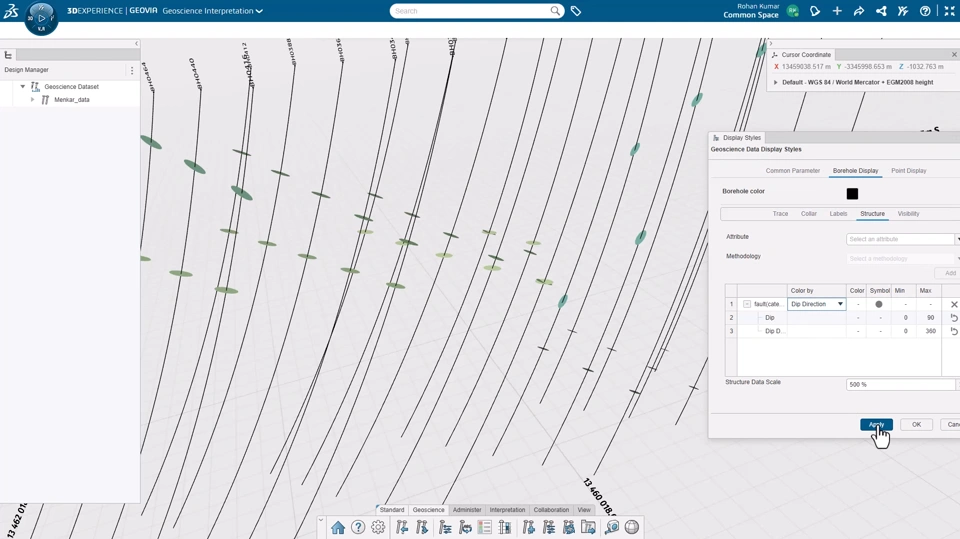Select the Collar sub-tab
The width and height of the screenshot is (960, 539).
(809, 214)
